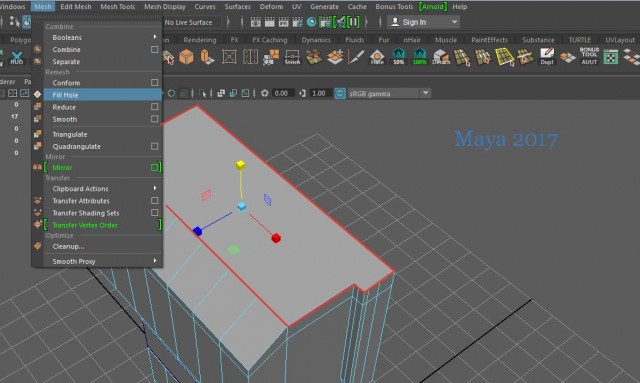Click the polygon cube shelf icon
This screenshot has width=640, height=383.
point(186,57)
